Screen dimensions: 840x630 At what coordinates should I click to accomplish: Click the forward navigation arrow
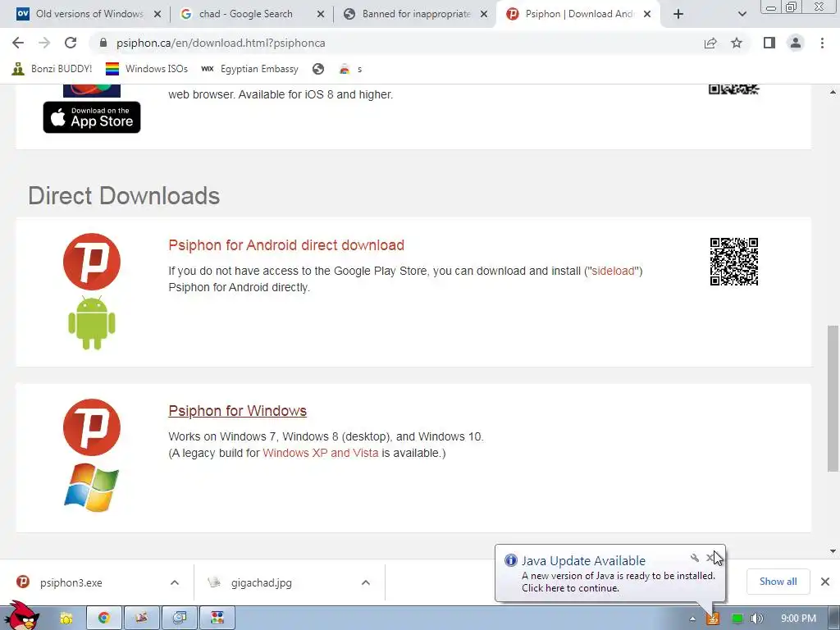(44, 43)
